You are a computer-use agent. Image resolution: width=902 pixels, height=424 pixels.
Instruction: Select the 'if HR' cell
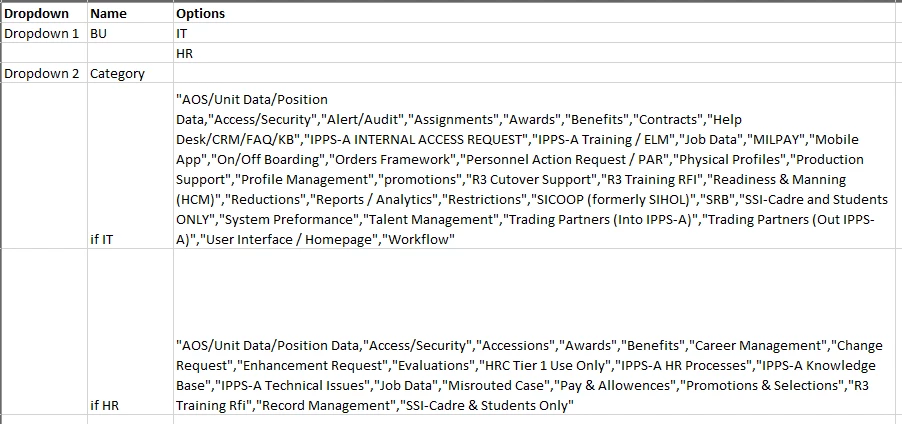pos(131,331)
